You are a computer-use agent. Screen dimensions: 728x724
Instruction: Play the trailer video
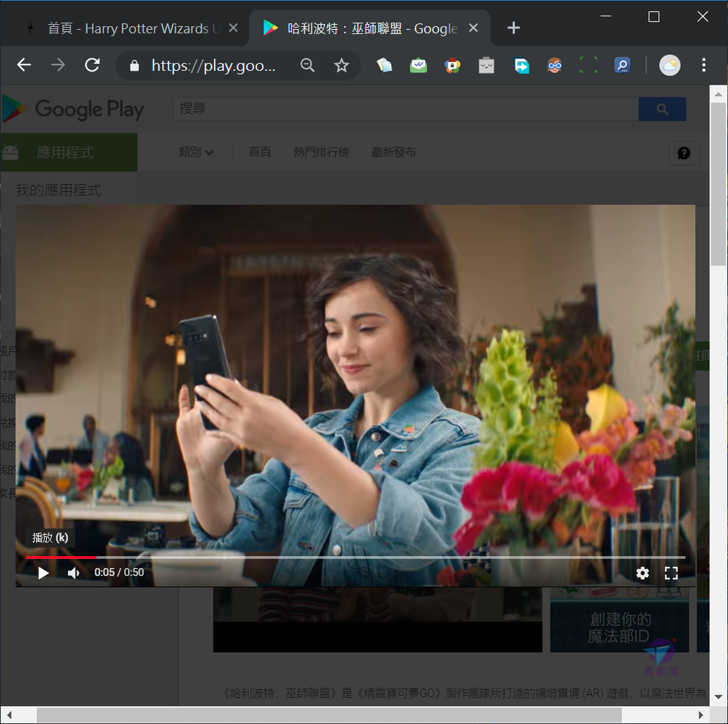(x=43, y=573)
